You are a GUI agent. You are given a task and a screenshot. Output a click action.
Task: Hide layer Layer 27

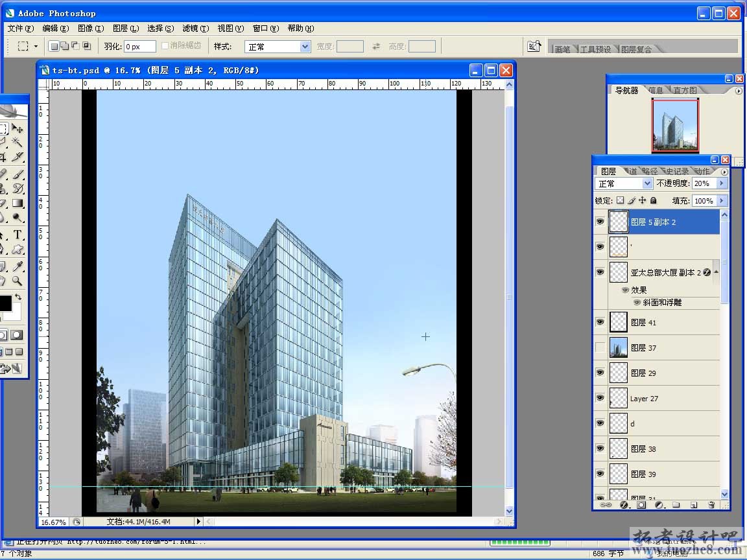coord(600,398)
